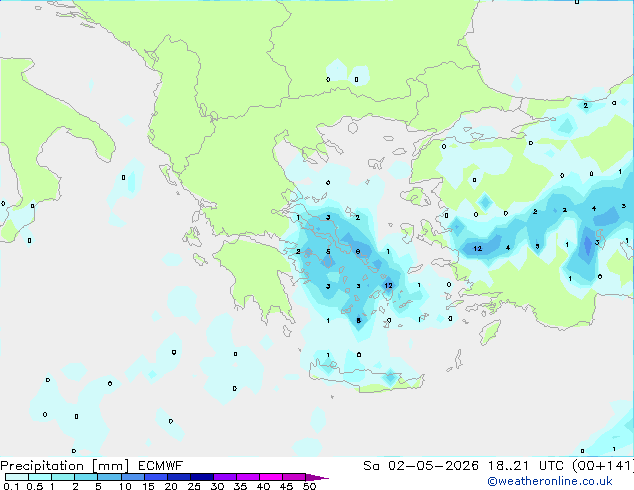Click the legend label '0.5'

(x=35, y=486)
